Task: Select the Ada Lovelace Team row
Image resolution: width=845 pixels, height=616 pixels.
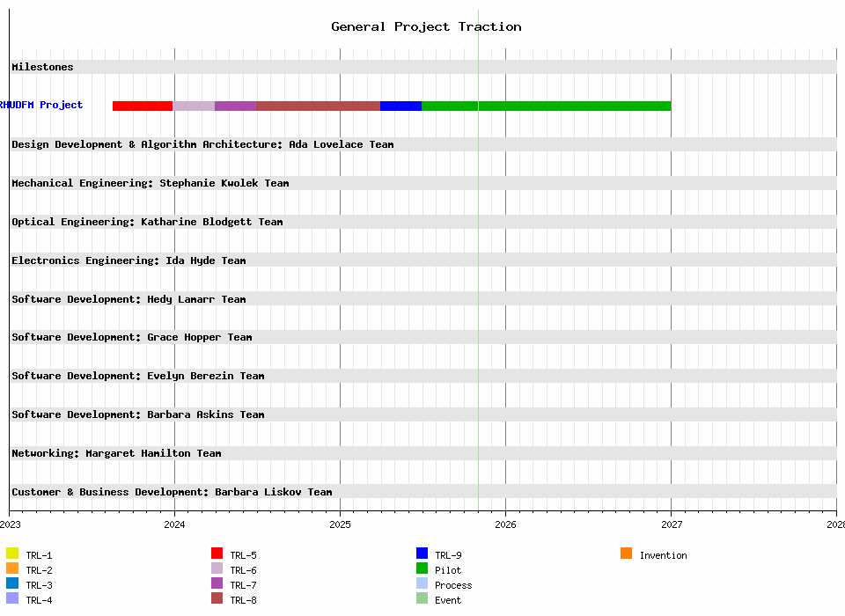Action: pos(202,144)
